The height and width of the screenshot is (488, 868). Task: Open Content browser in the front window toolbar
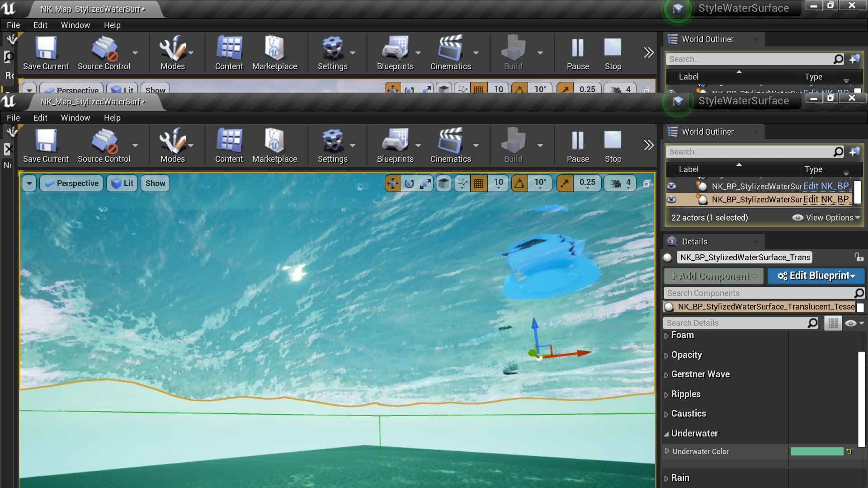[x=229, y=145]
